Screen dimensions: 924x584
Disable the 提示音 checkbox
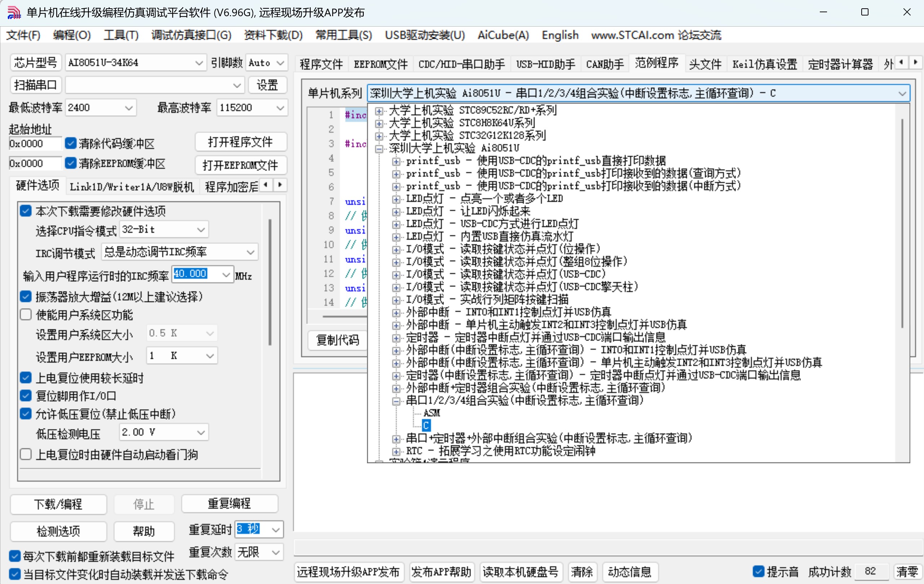point(758,571)
